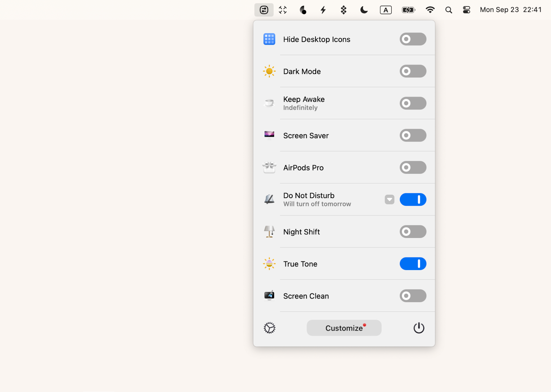Click the Hide Desktop Icons grid icon

269,39
